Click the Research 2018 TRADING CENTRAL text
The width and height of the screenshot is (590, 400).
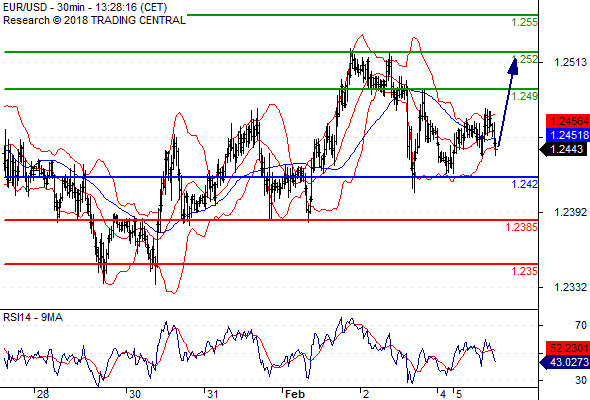(x=94, y=20)
